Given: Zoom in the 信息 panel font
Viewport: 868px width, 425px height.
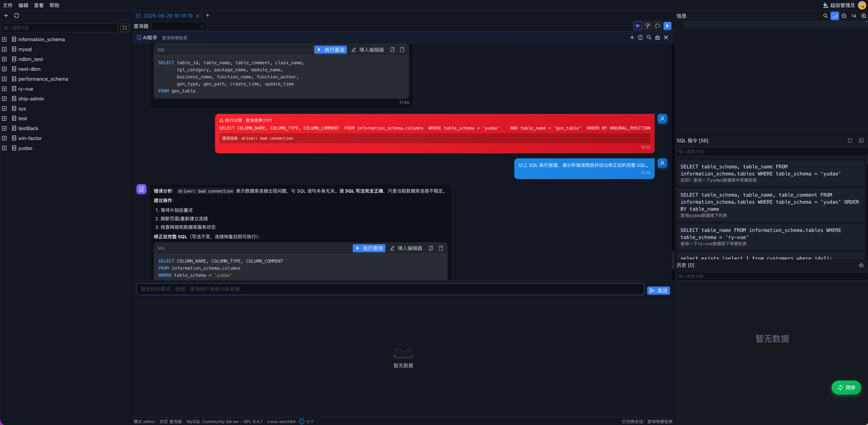Looking at the screenshot, I should click(x=864, y=16).
